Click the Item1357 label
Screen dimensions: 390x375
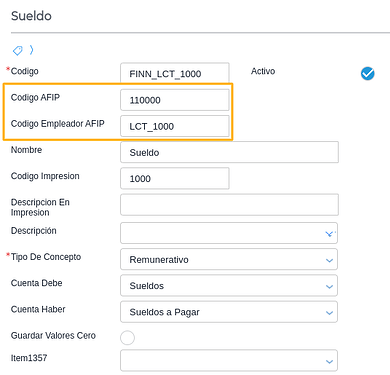(x=29, y=358)
